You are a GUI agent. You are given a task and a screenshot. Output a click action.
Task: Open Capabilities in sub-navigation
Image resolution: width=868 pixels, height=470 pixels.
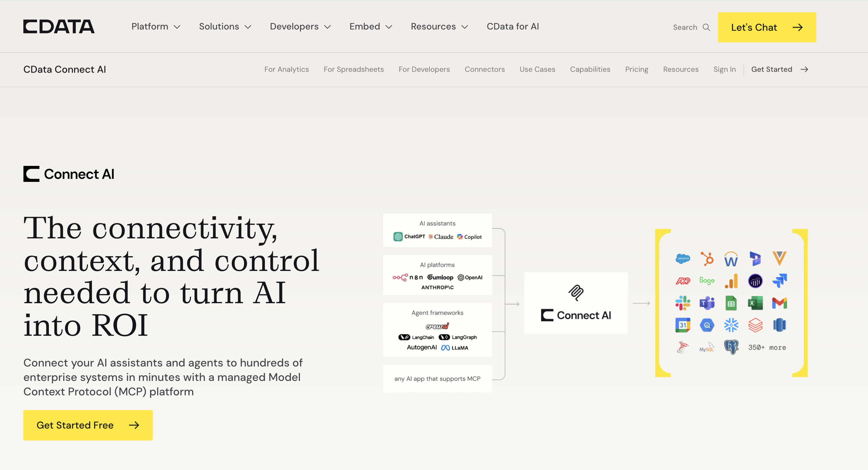pyautogui.click(x=590, y=69)
